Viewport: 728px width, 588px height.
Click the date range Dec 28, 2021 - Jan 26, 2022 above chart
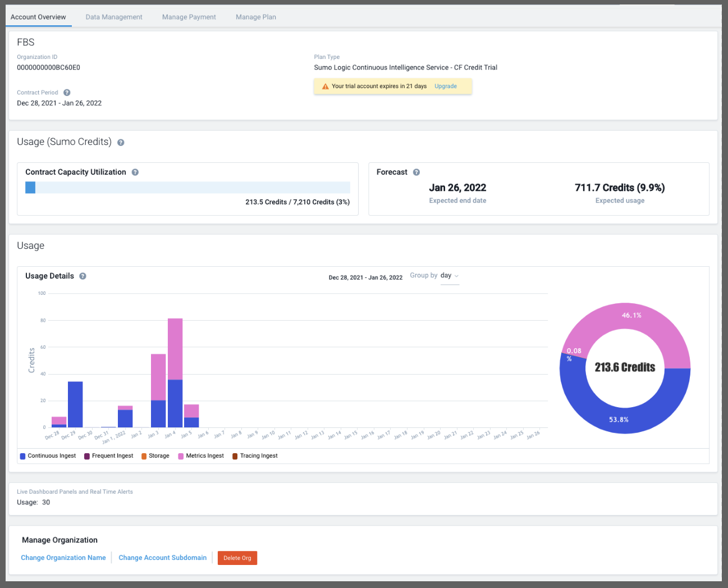(x=365, y=277)
